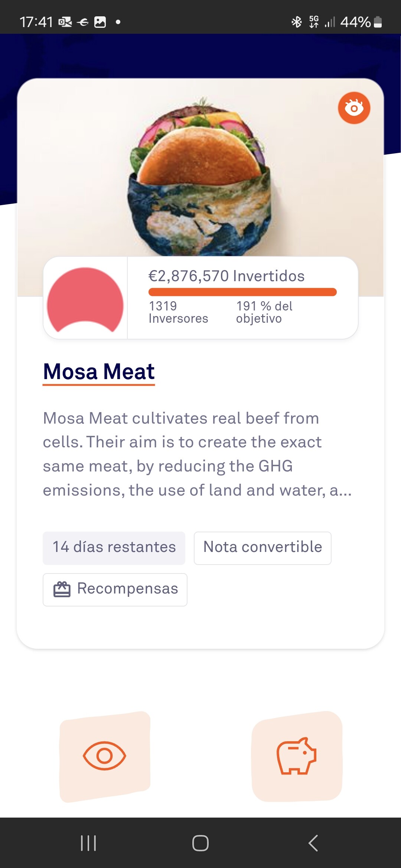
Task: Click the orange funding progress bar
Action: (x=242, y=292)
